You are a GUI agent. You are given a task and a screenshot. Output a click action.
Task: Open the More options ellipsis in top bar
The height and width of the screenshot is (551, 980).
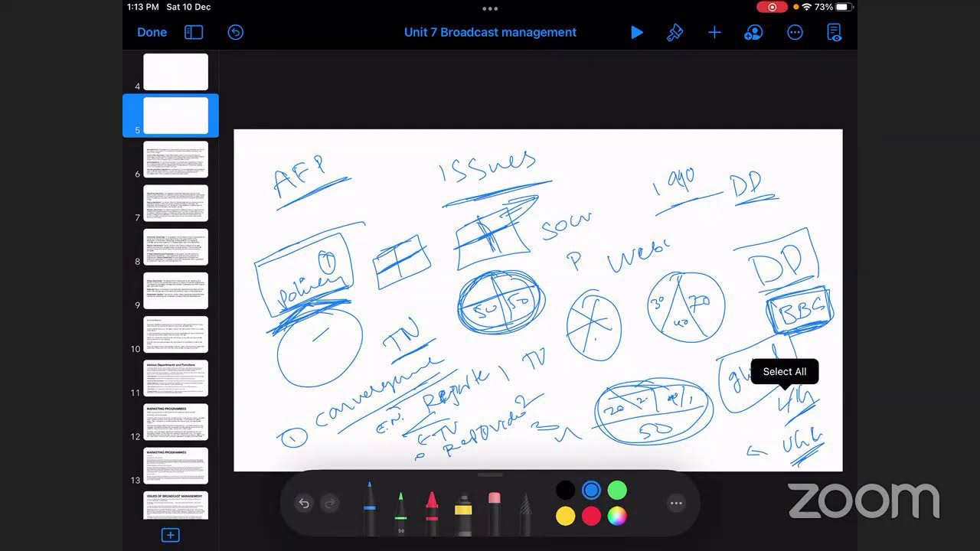[795, 32]
